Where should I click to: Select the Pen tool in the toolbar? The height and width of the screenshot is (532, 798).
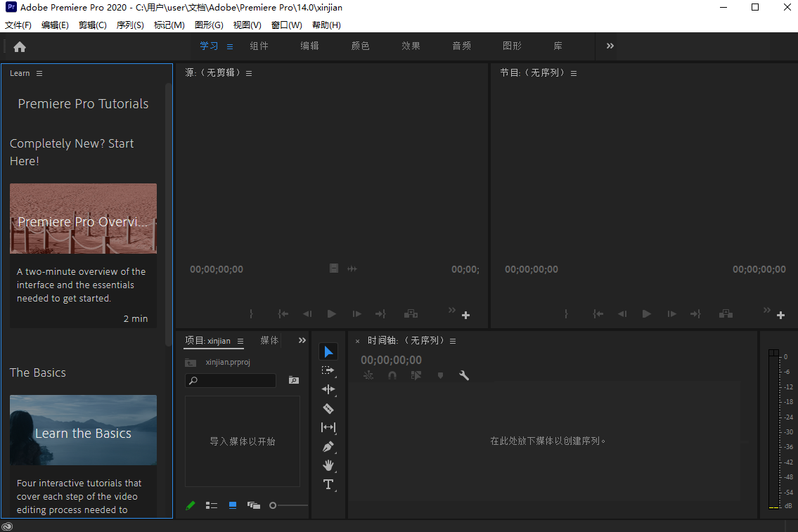coord(328,446)
